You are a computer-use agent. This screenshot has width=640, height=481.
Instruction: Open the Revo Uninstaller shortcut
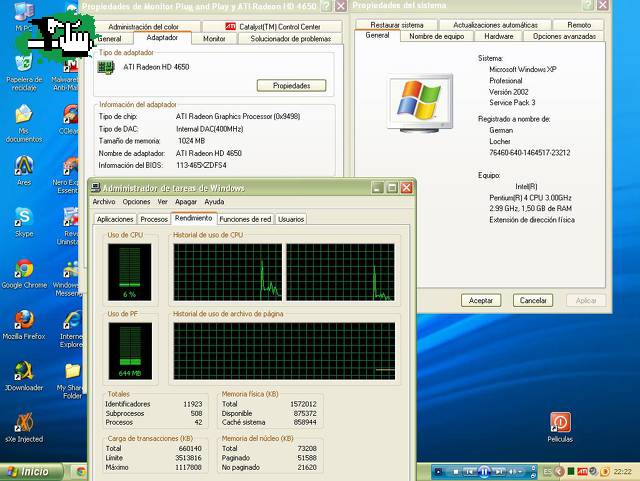68,226
